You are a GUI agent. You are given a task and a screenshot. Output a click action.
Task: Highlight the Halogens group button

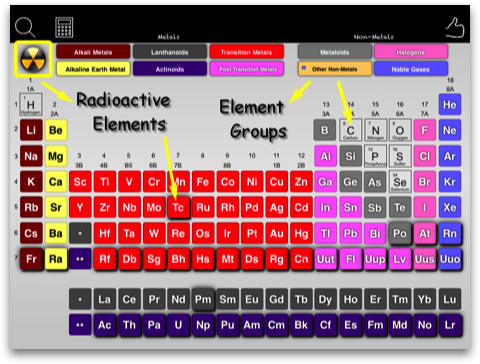click(x=411, y=52)
